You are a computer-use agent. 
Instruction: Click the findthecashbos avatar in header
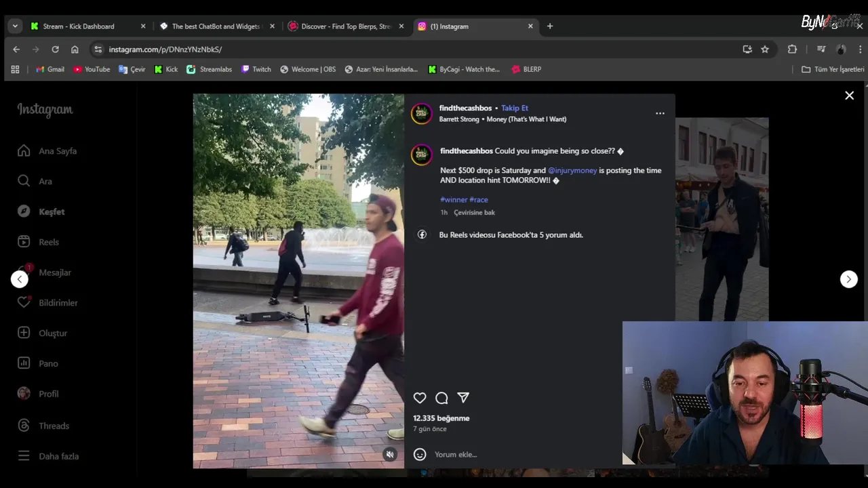421,113
